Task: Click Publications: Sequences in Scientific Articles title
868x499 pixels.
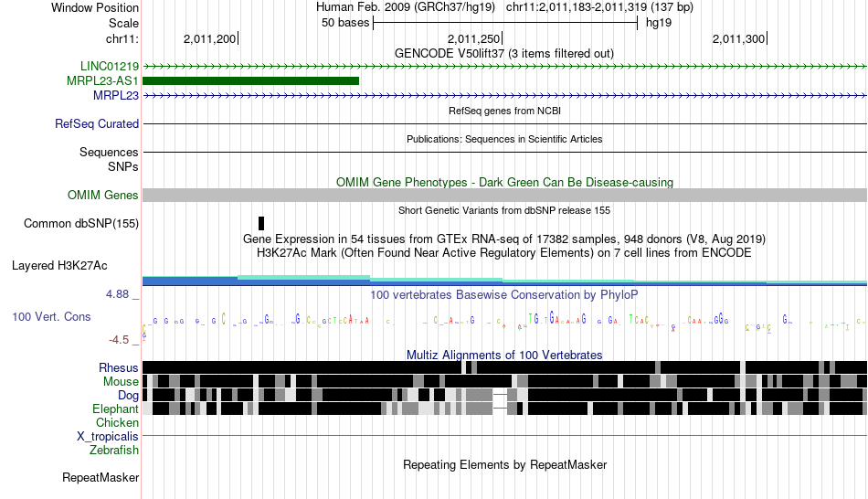Action: pos(504,139)
